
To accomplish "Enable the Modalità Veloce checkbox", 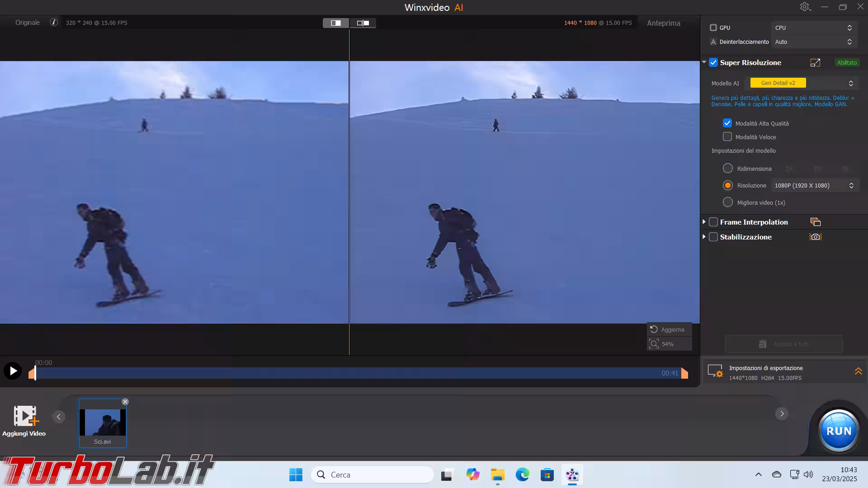I will (x=727, y=136).
